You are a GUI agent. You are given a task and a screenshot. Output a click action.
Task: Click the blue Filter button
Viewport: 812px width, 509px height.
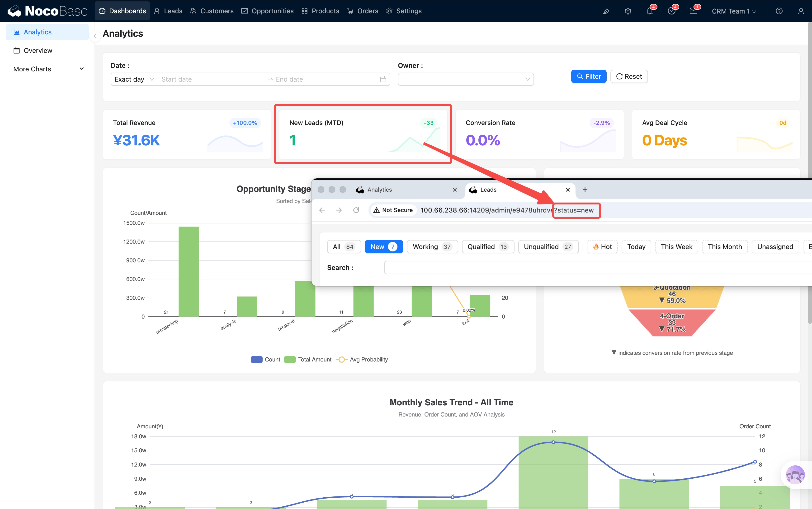click(588, 76)
